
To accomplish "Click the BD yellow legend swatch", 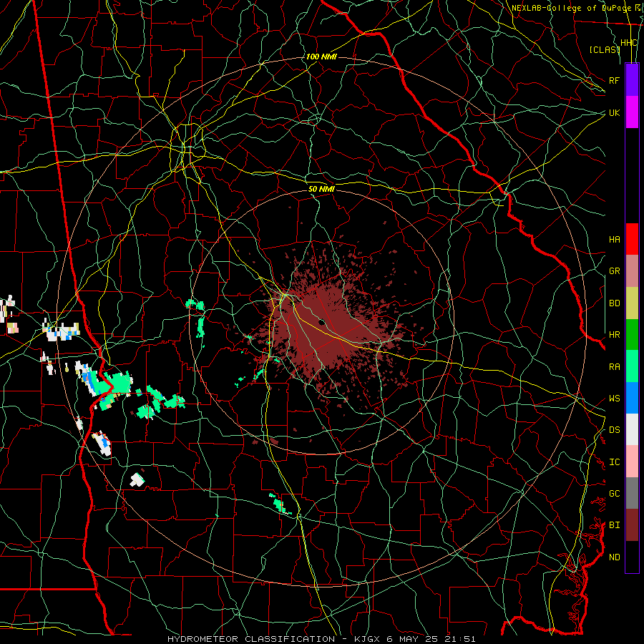I will click(x=632, y=303).
